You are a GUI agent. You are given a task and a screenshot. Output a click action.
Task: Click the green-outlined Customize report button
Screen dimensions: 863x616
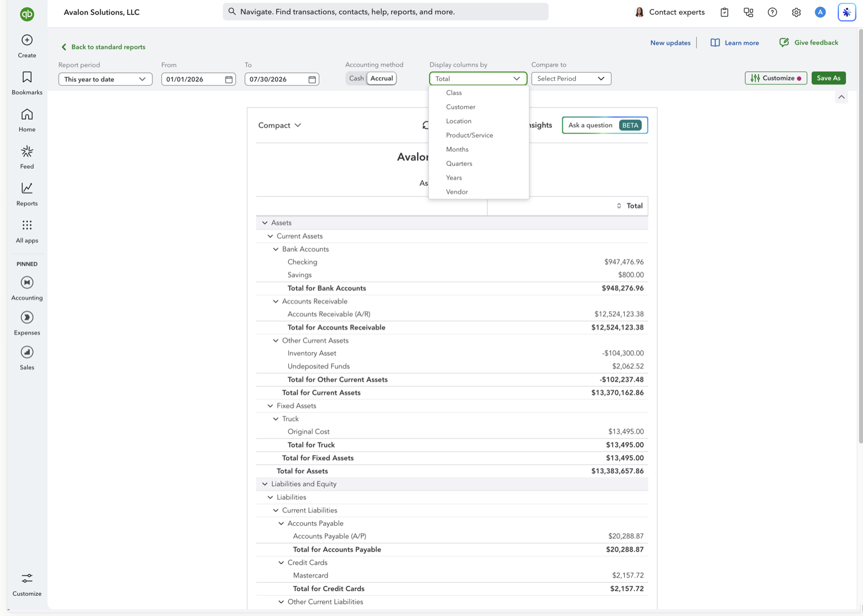(776, 78)
